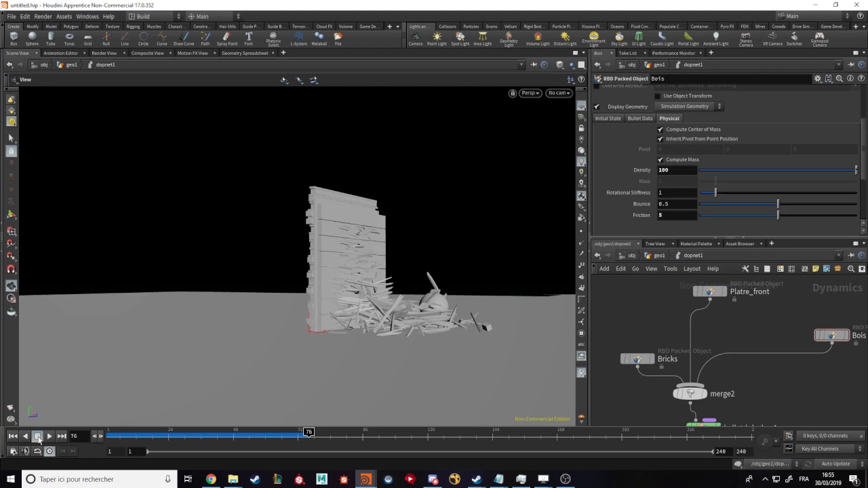Image resolution: width=868 pixels, height=488 pixels.
Task: Add a Sky Light
Action: pos(619,39)
